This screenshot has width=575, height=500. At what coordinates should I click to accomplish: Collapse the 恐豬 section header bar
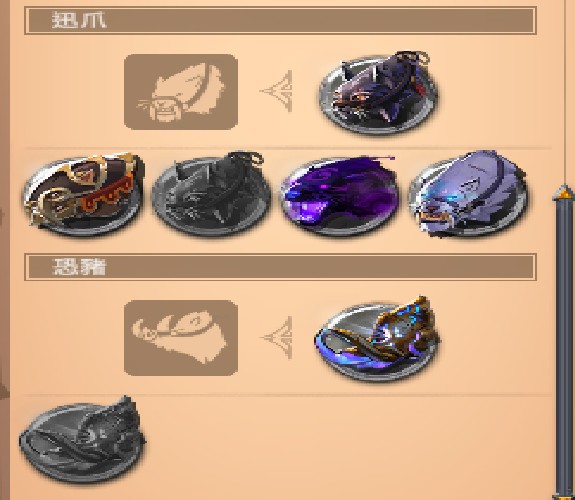tap(281, 267)
